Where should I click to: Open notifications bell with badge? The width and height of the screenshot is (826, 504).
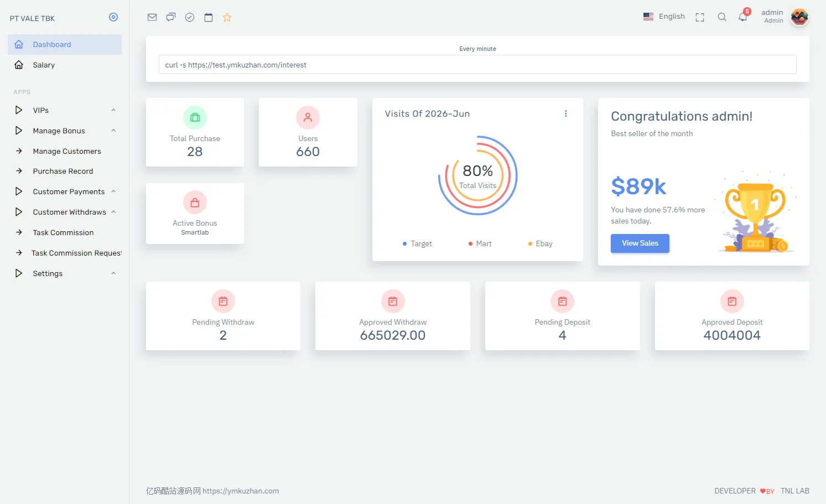coord(743,17)
